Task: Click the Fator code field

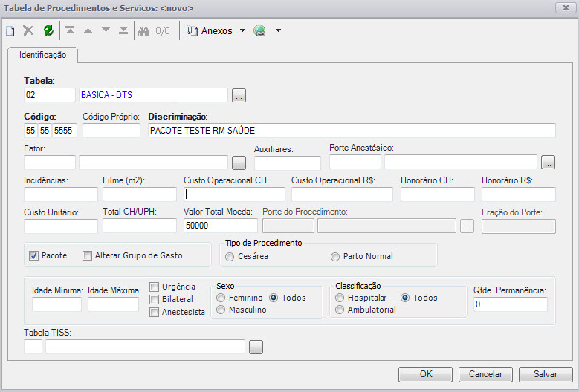Action: [50, 163]
